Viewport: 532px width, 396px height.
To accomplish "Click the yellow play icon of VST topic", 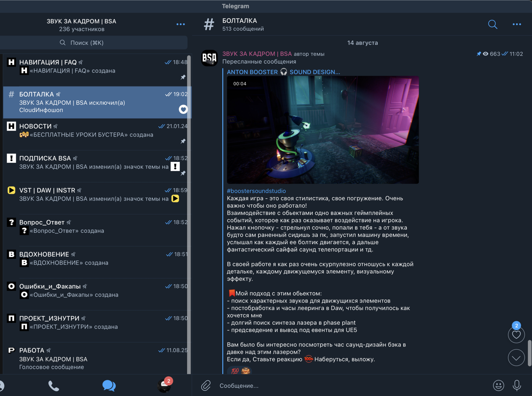I will 11,190.
